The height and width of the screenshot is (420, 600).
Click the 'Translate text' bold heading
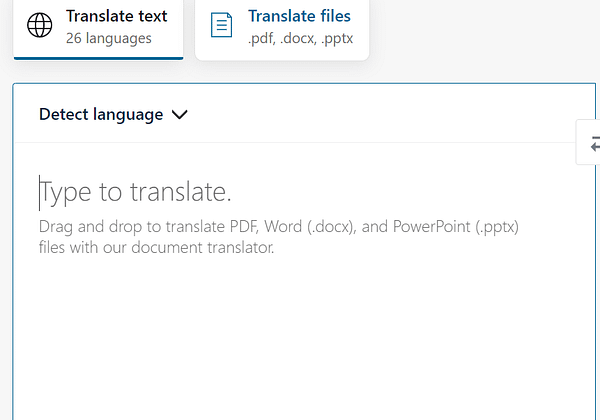[116, 16]
